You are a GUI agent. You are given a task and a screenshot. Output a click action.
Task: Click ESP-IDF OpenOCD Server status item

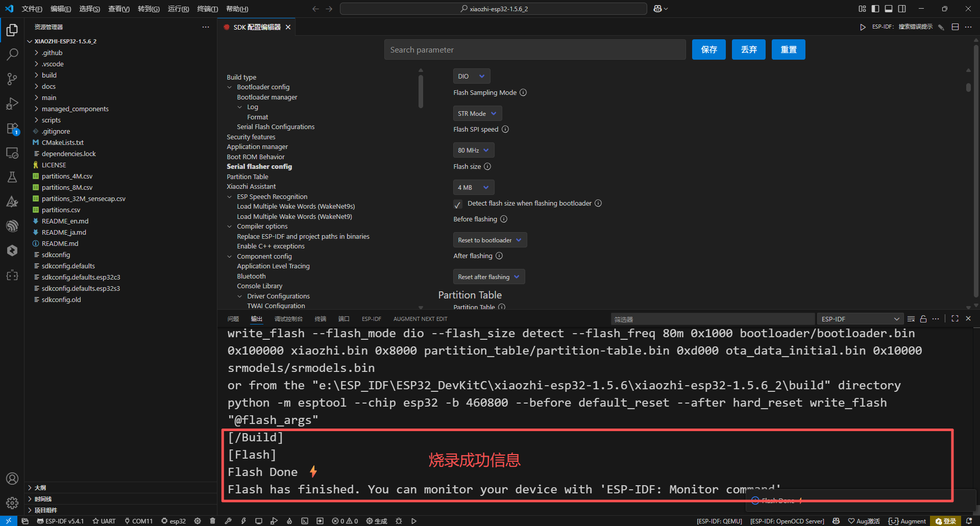click(787, 521)
